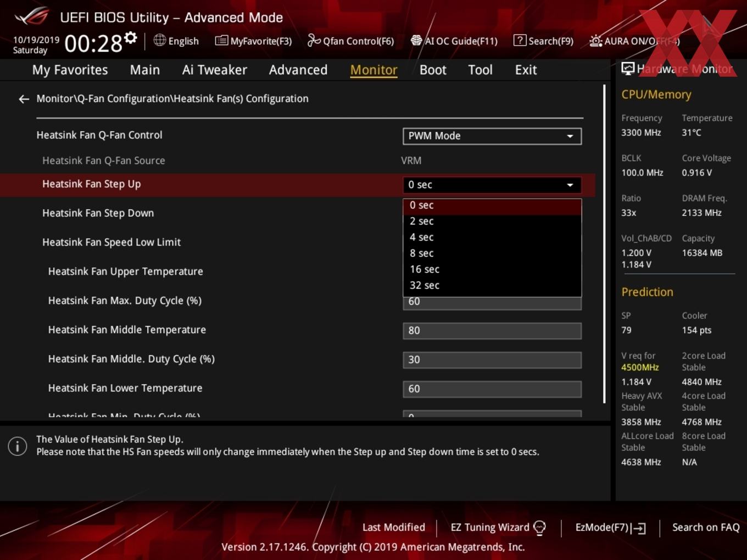Image resolution: width=747 pixels, height=560 pixels.
Task: Click the Hardware Monitor display icon
Action: [628, 69]
